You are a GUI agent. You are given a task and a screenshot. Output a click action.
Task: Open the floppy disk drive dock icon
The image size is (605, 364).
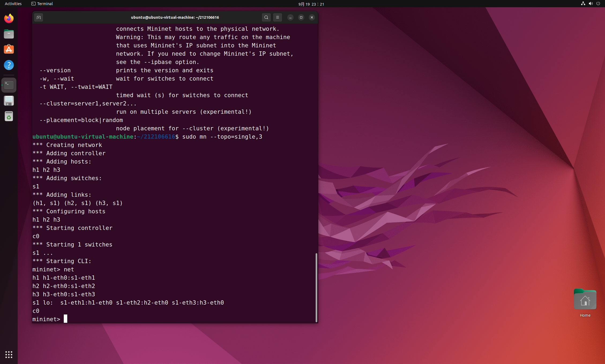[x=9, y=101]
